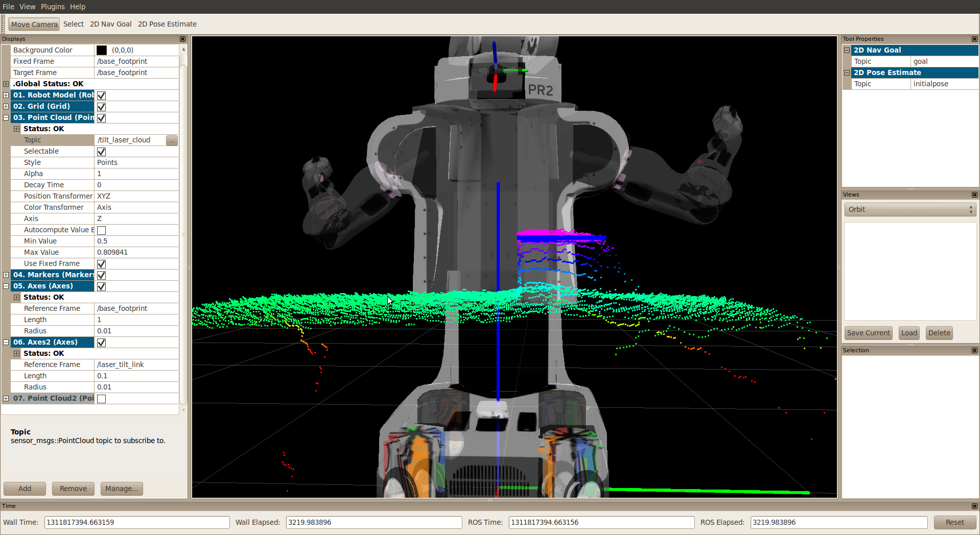Select the Target Frame /base_footprint value
The height and width of the screenshot is (535, 980).
pos(137,72)
